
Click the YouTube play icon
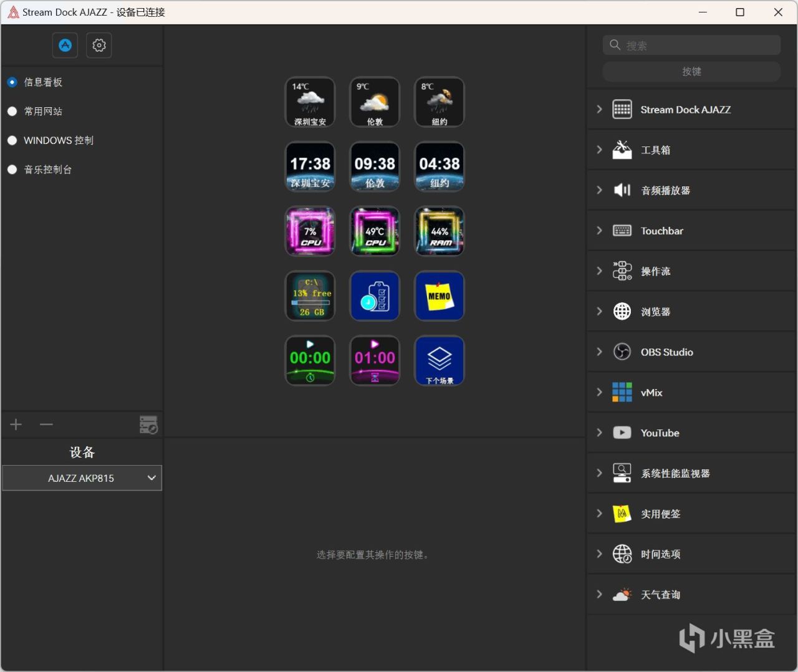pyautogui.click(x=622, y=433)
